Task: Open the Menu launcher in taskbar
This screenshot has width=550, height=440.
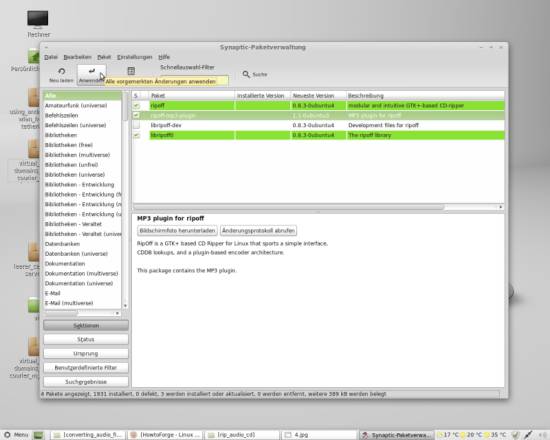Action: 16,435
